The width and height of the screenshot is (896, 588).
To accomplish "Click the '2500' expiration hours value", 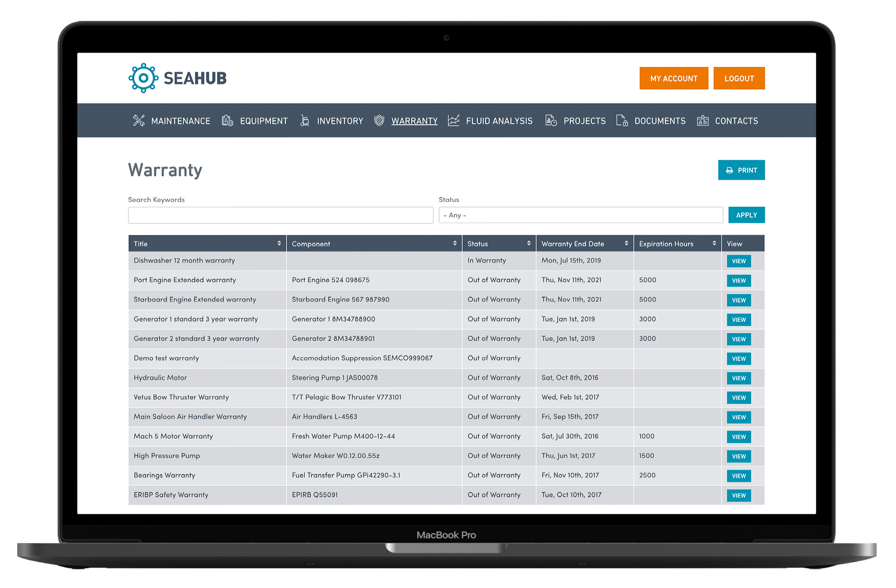I will click(647, 475).
